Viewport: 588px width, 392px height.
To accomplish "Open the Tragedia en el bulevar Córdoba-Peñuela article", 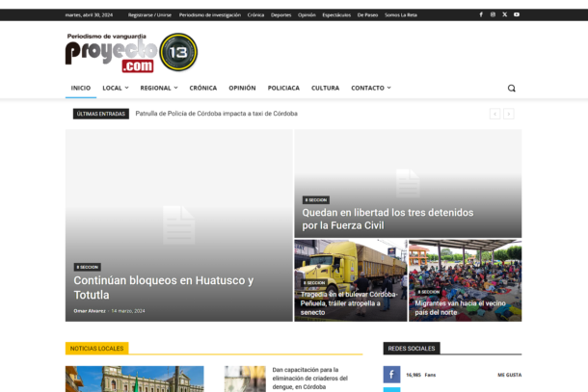I will point(349,303).
